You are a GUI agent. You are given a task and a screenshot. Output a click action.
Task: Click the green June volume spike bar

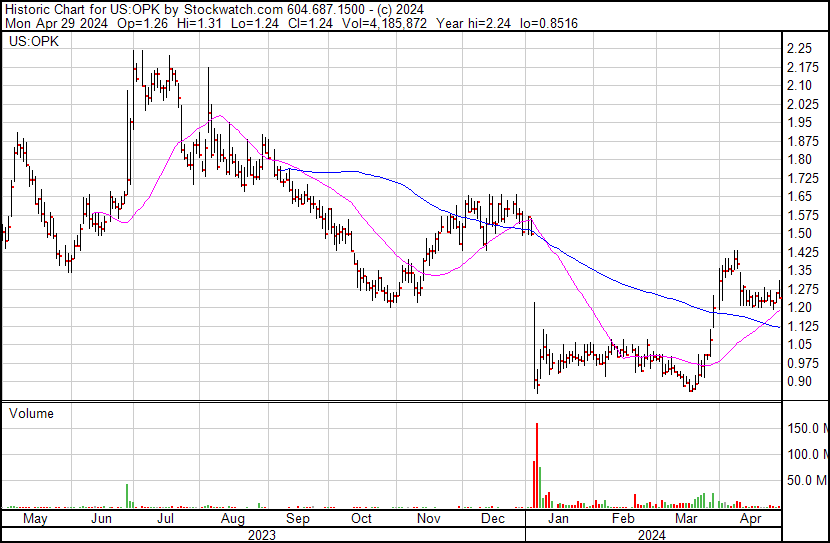click(x=127, y=496)
